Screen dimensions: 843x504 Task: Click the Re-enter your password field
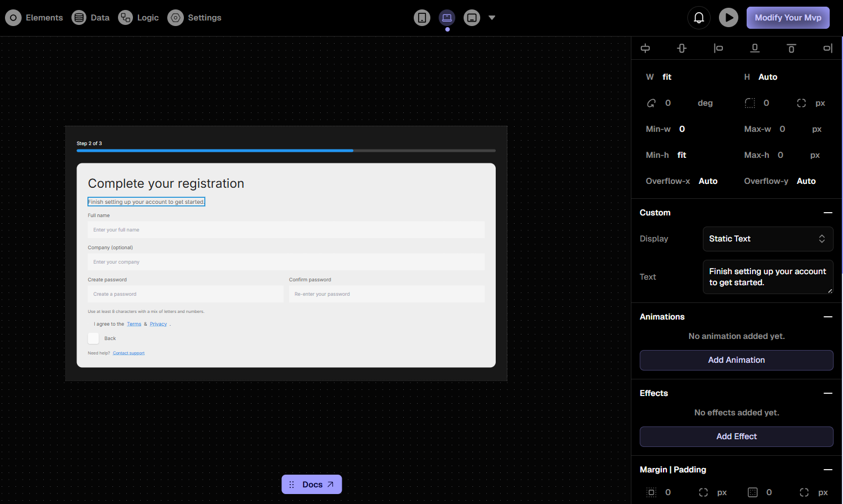click(x=387, y=294)
